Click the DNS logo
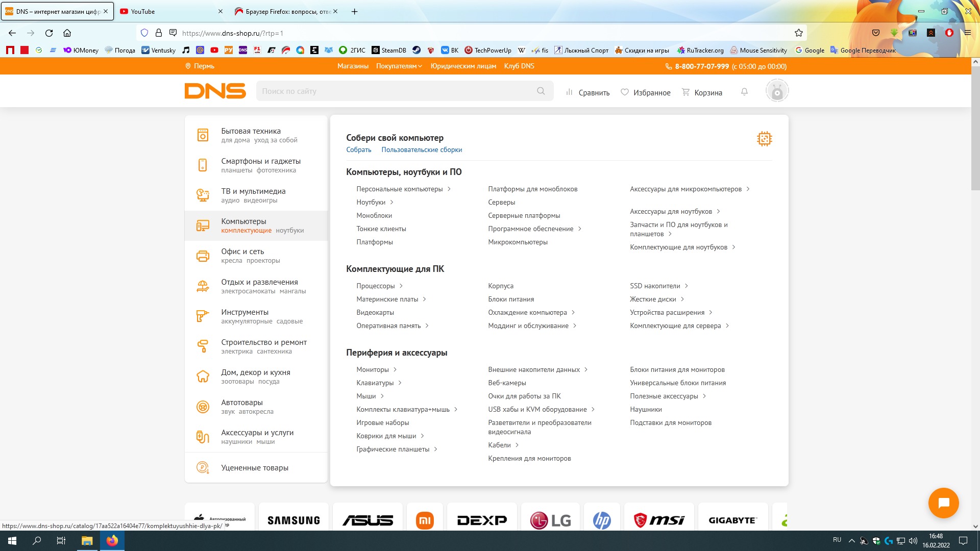Screen dimensions: 980x551 coord(215,91)
